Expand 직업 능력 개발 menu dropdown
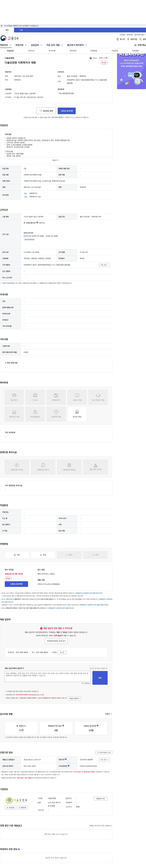This screenshot has height=868, width=146. [55, 45]
